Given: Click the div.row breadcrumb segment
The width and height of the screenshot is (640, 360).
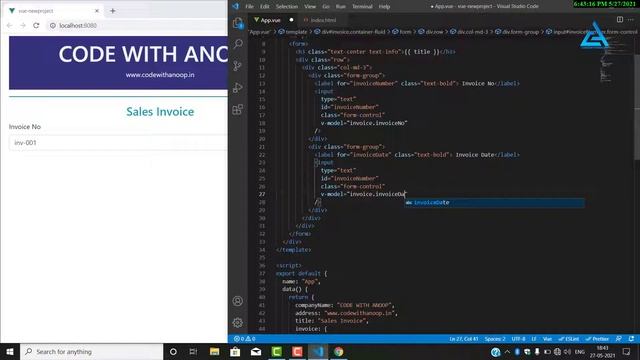Looking at the screenshot, I should (x=430, y=32).
